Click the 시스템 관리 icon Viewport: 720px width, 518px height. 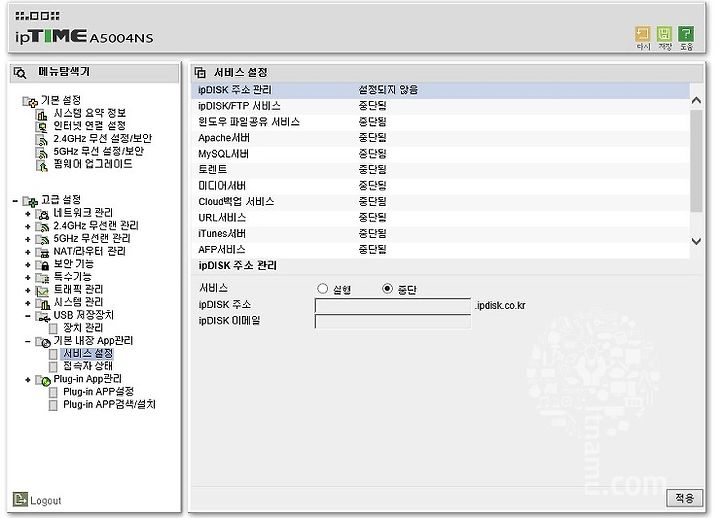(x=42, y=304)
